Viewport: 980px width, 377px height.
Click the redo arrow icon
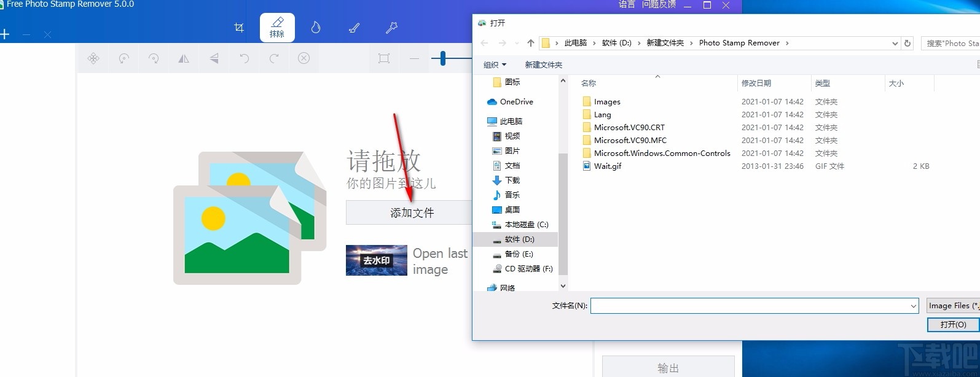(274, 58)
